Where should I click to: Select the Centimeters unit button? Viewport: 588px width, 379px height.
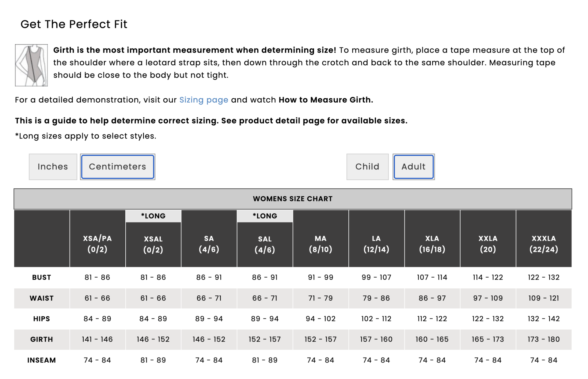[117, 167]
